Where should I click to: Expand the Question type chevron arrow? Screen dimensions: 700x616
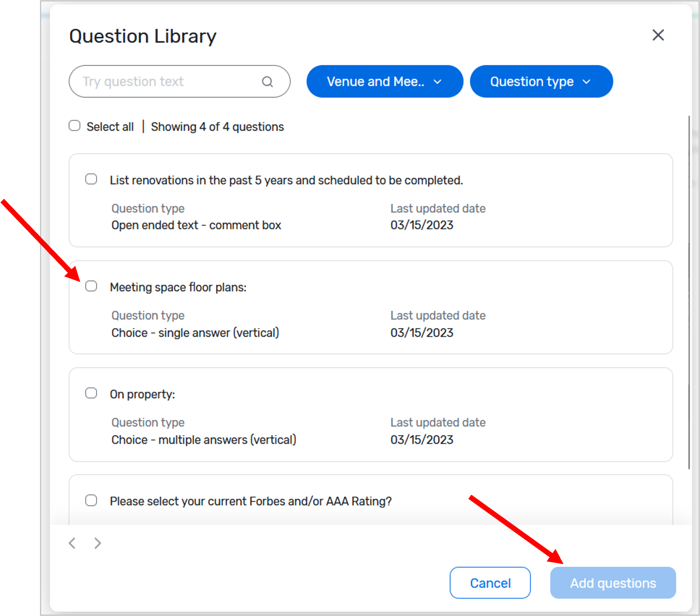coord(587,82)
